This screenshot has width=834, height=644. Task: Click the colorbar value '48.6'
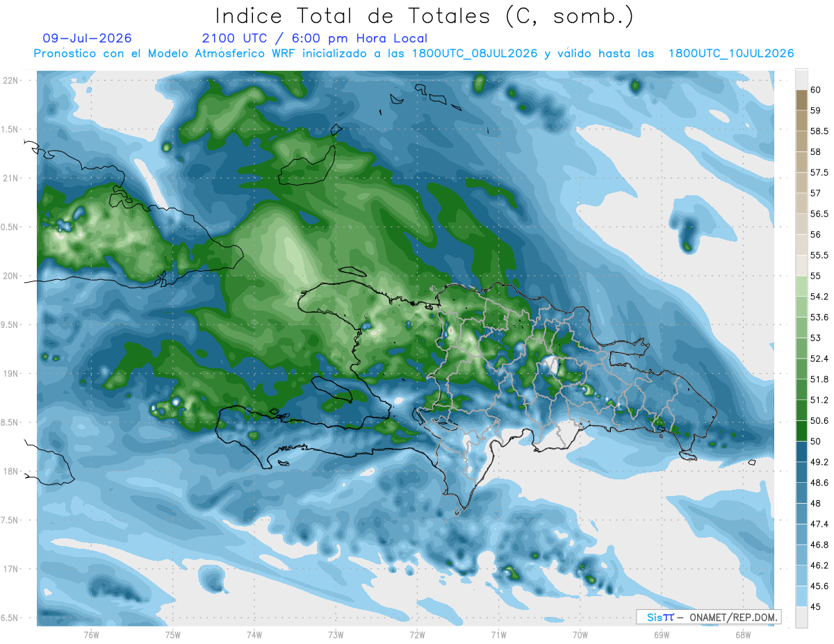click(x=819, y=483)
